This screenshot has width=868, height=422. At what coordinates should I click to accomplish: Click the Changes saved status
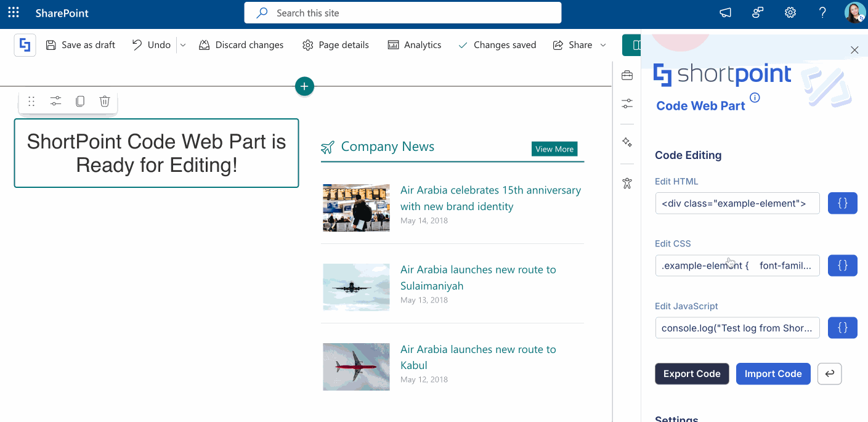[x=497, y=45]
